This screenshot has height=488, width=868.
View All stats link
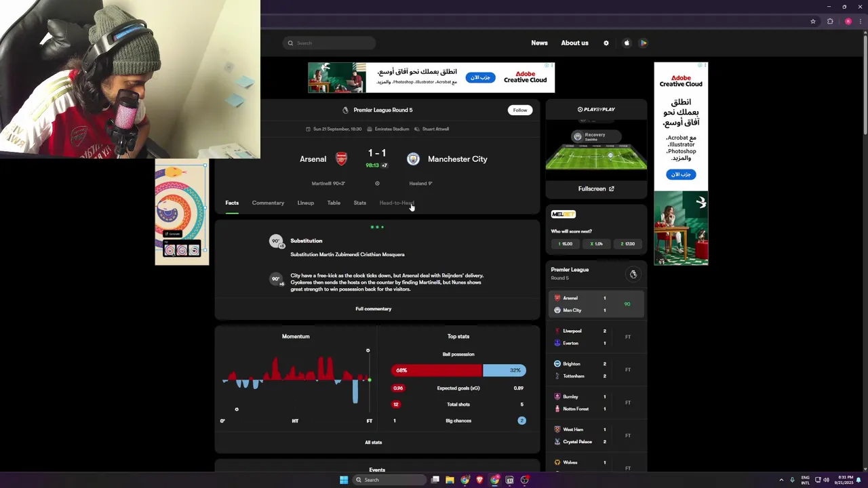pos(374,443)
